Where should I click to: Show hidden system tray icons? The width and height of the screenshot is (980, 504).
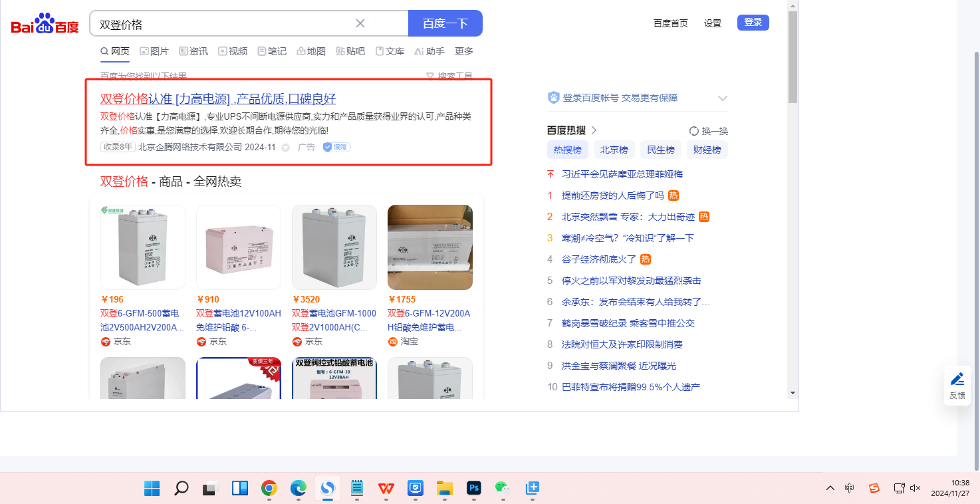pos(830,489)
